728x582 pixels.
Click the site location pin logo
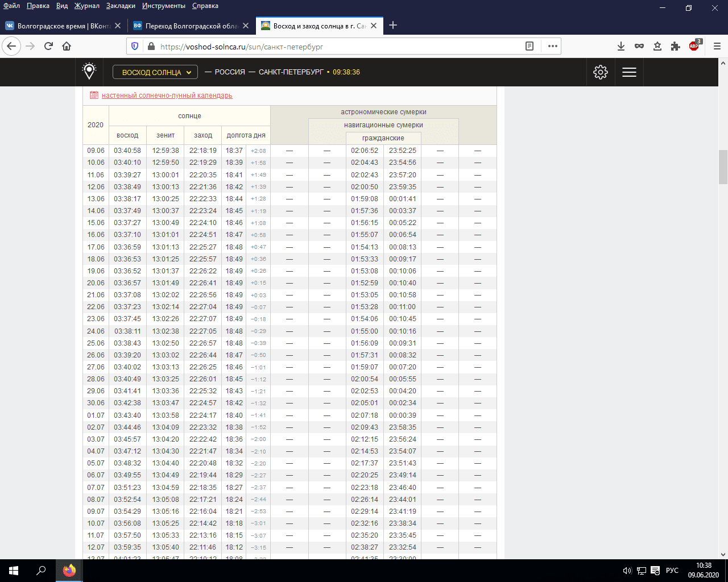89,72
